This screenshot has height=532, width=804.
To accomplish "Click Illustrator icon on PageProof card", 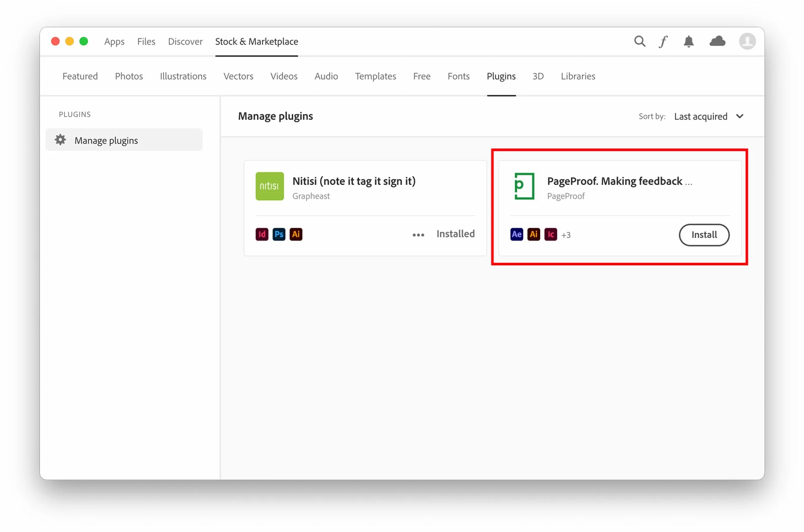I will pos(533,234).
